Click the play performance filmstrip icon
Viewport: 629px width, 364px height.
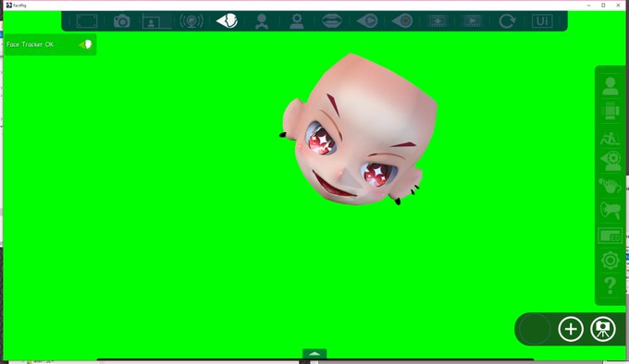[x=473, y=21]
